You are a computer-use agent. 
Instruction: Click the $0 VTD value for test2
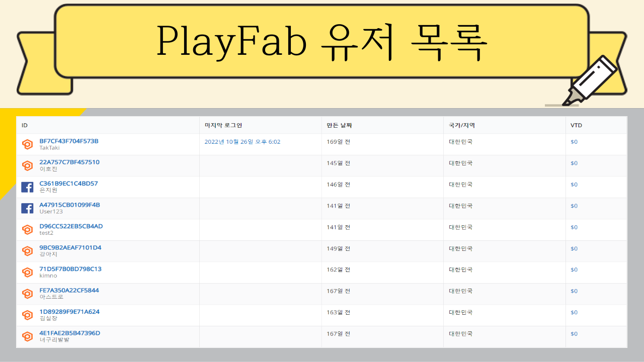574,227
